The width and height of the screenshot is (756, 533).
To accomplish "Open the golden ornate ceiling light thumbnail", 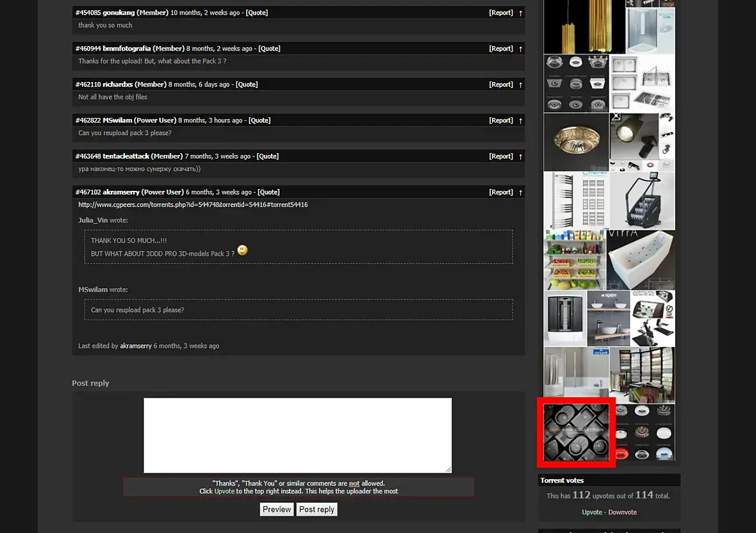I will tap(576, 142).
